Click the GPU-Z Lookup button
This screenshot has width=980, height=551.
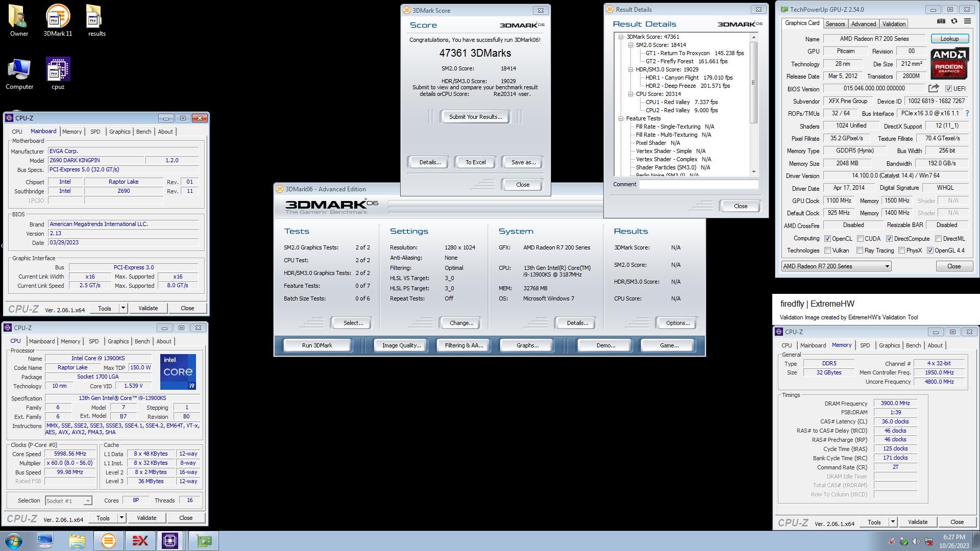[949, 39]
